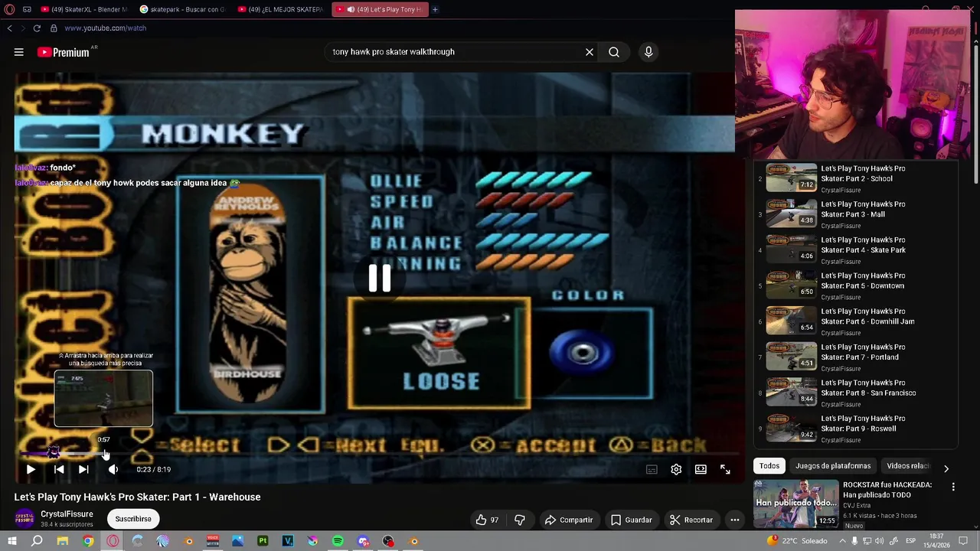Select the Videos relacionados filter chip
Image resolution: width=980 pixels, height=551 pixels.
[x=907, y=466]
